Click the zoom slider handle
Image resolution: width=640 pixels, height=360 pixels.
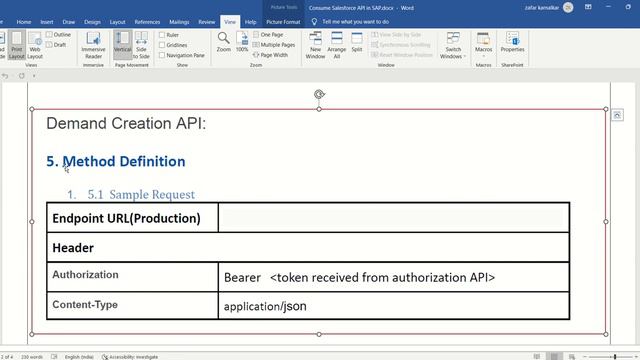615,357
